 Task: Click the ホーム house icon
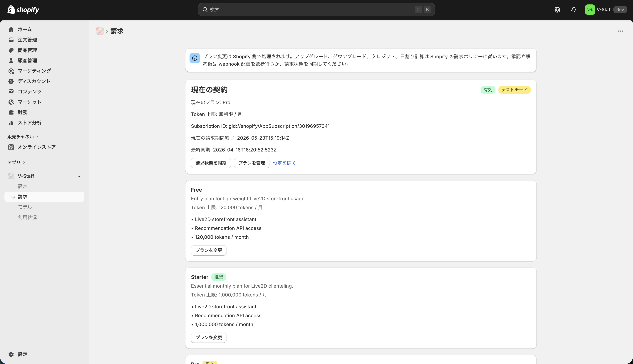[x=11, y=29]
